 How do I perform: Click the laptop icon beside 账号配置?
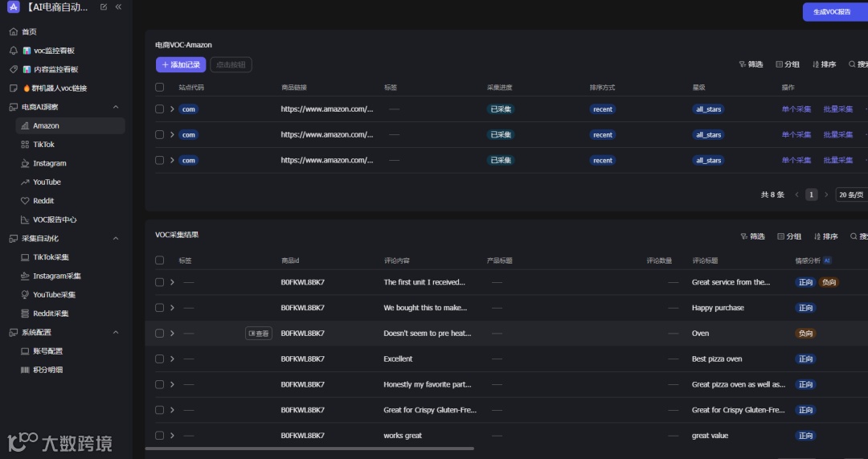pyautogui.click(x=25, y=351)
